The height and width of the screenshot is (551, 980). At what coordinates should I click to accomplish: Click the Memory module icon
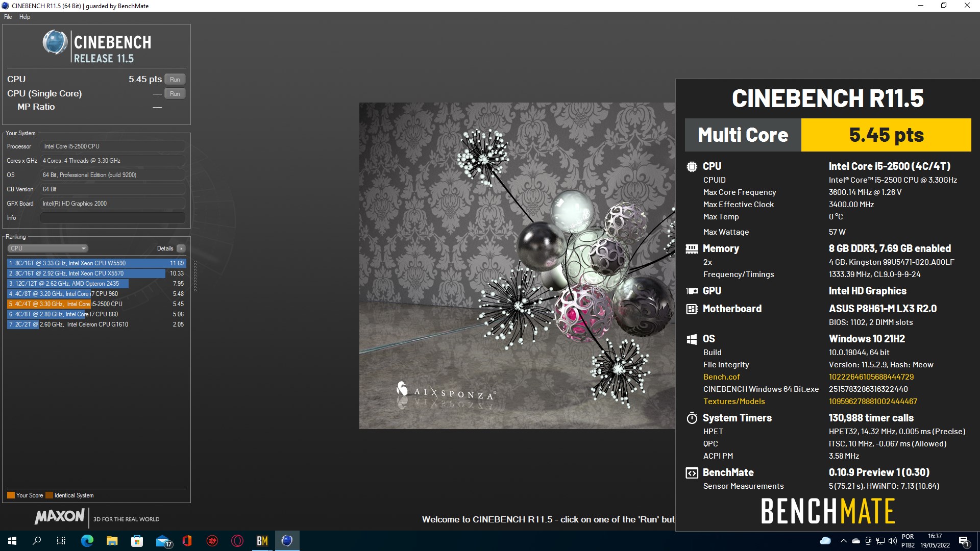pos(692,248)
